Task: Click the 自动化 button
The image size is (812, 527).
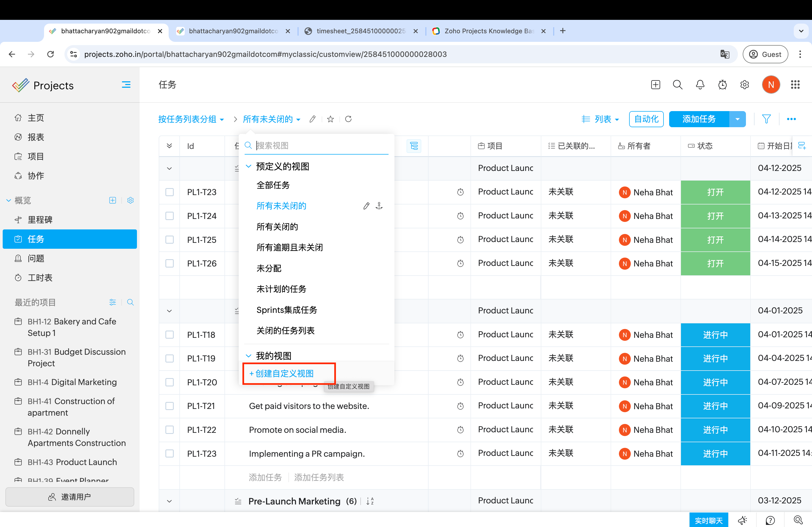Action: coord(646,119)
